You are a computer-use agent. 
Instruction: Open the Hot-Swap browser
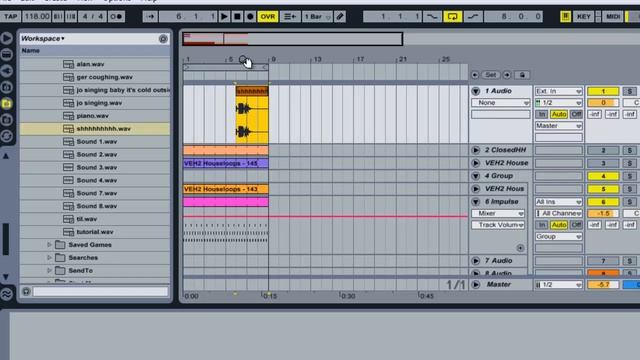click(x=7, y=136)
